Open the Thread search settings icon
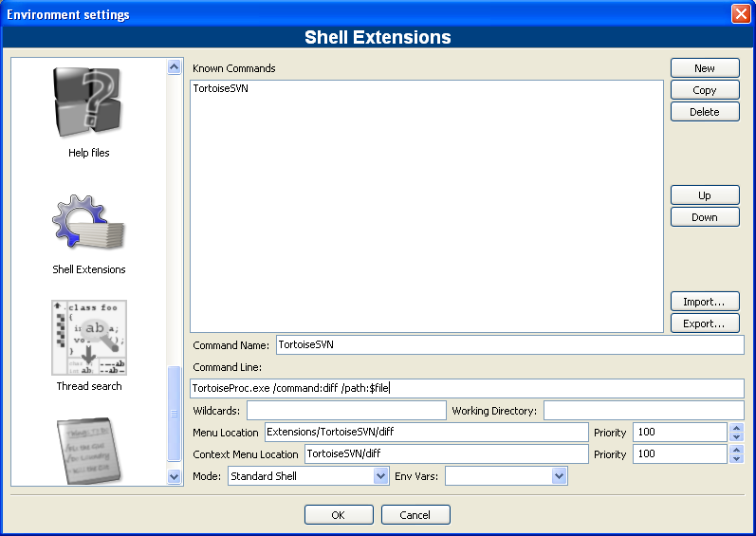 pyautogui.click(x=89, y=338)
